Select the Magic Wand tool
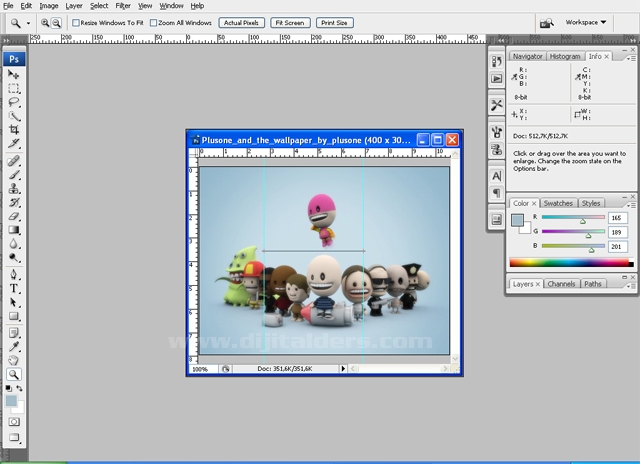 (13, 116)
